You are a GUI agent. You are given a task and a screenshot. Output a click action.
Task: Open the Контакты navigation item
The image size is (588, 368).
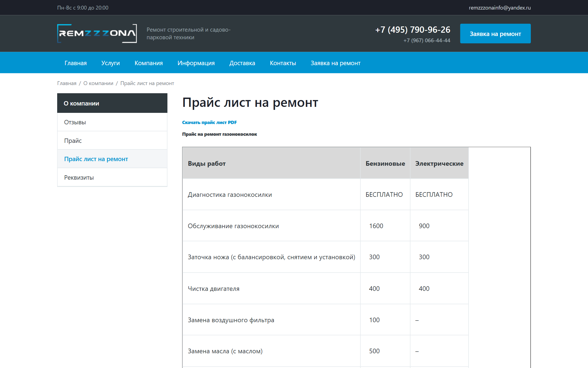coord(283,63)
